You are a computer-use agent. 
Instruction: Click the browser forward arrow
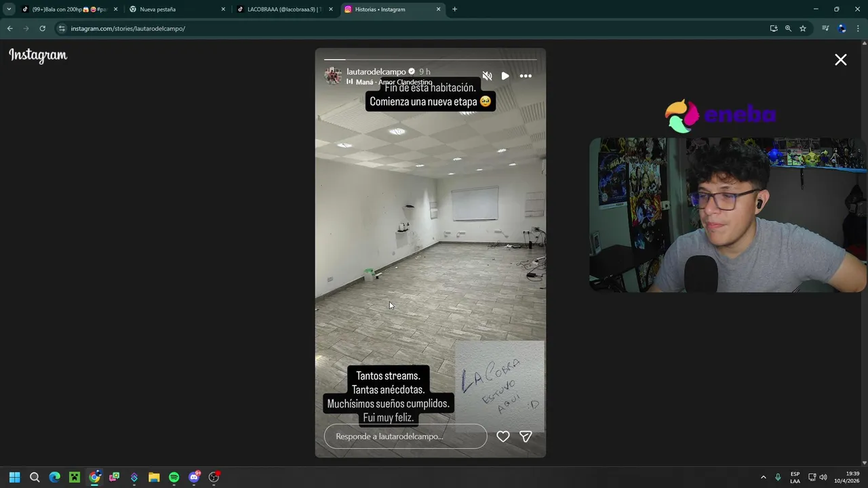point(26,28)
